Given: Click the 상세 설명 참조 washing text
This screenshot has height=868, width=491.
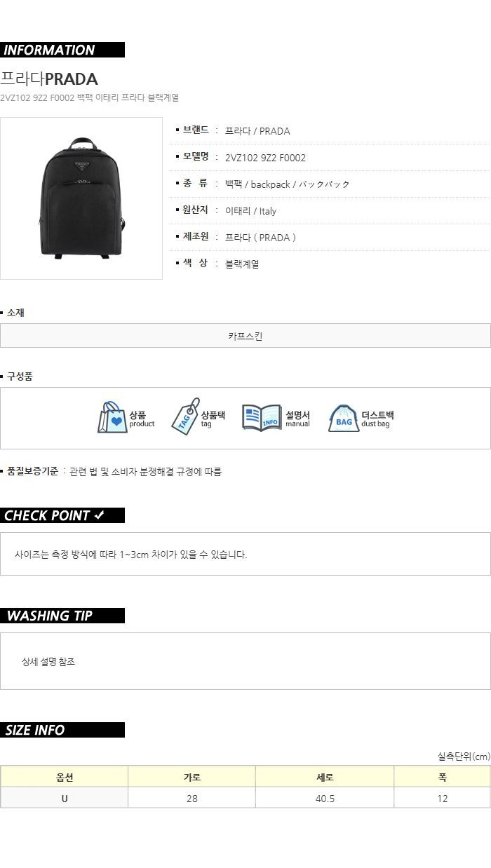Looking at the screenshot, I should coord(48,662).
